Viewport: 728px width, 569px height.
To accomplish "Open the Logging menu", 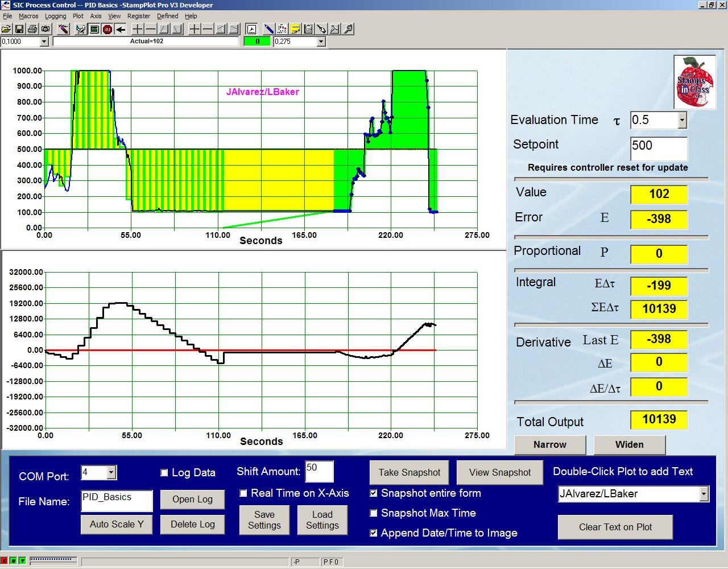I will pyautogui.click(x=55, y=16).
